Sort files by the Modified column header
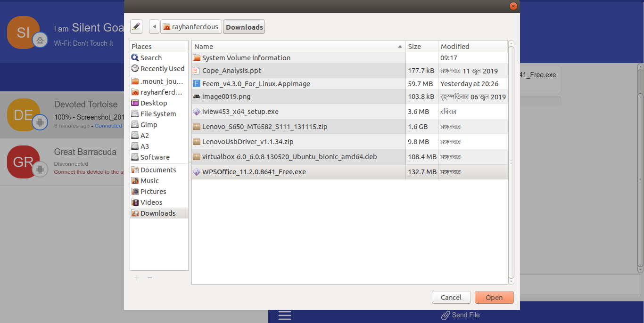 click(x=472, y=46)
